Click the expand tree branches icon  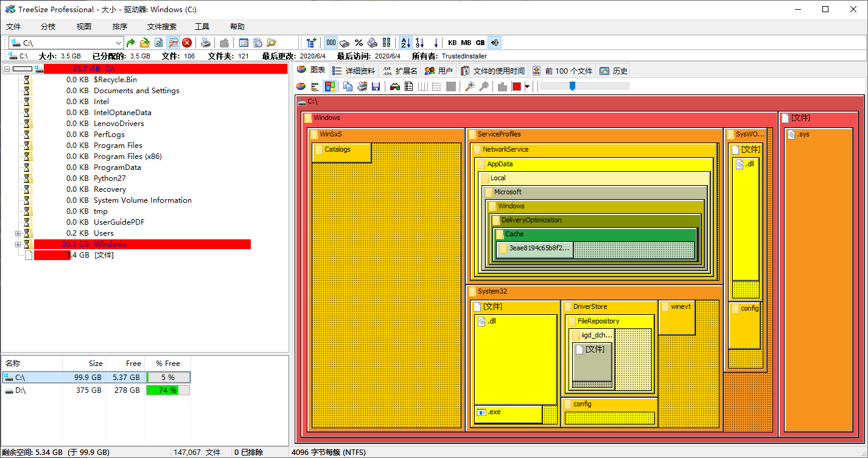tap(312, 43)
